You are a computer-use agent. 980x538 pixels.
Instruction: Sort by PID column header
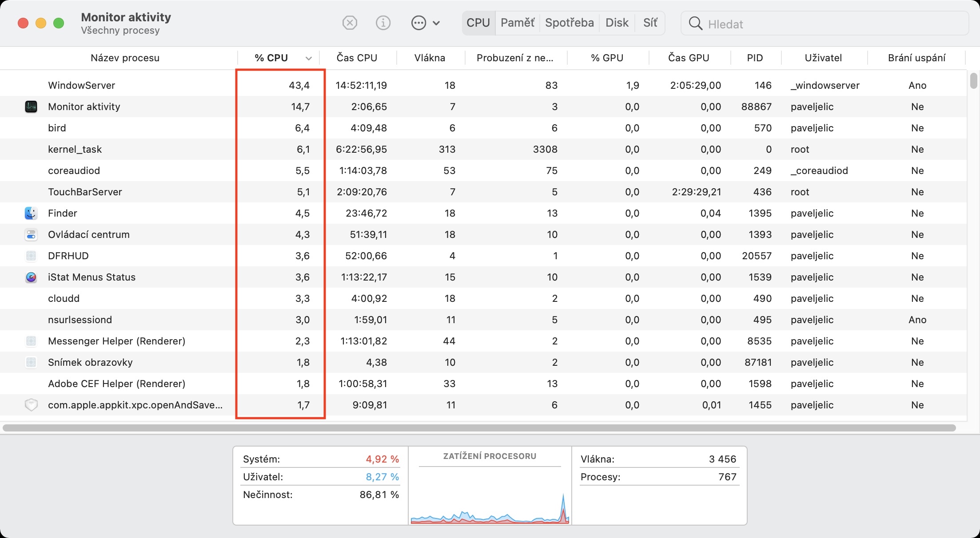pos(755,58)
